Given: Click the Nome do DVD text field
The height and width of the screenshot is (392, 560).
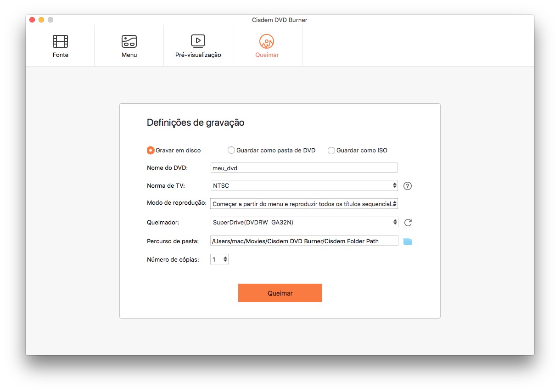Looking at the screenshot, I should click(304, 168).
